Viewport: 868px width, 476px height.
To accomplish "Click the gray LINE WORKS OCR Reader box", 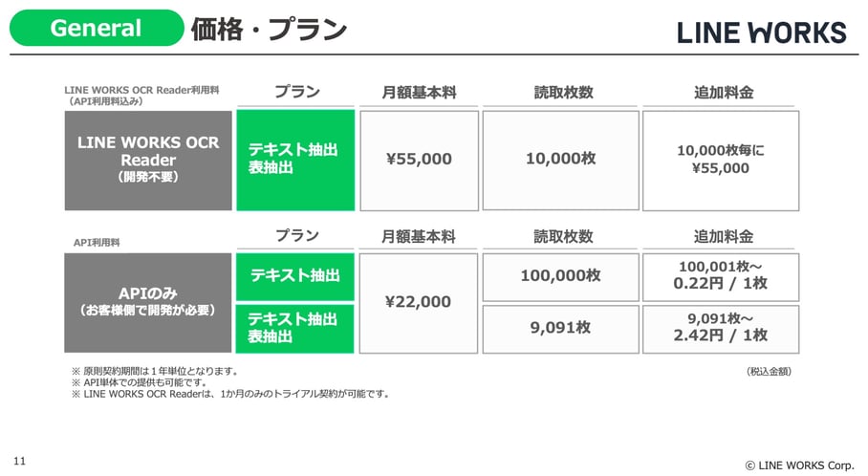I will click(x=148, y=160).
